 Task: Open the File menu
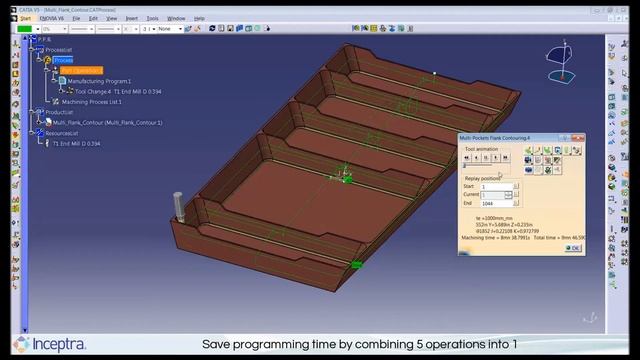pos(76,19)
